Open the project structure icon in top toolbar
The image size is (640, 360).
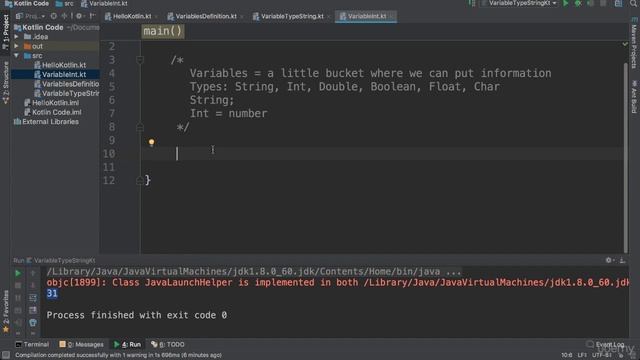pyautogui.click(x=619, y=3)
